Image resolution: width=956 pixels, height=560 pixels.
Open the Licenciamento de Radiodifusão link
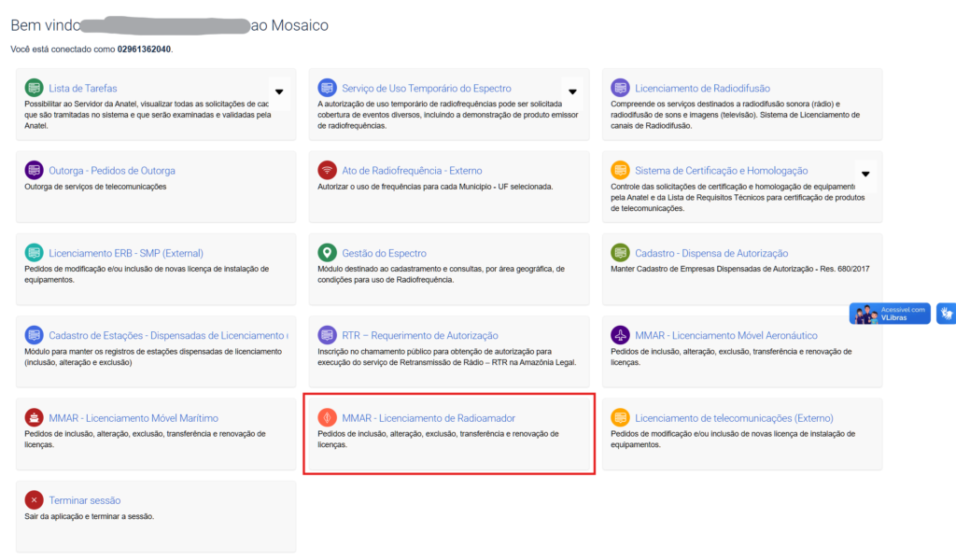click(x=702, y=89)
